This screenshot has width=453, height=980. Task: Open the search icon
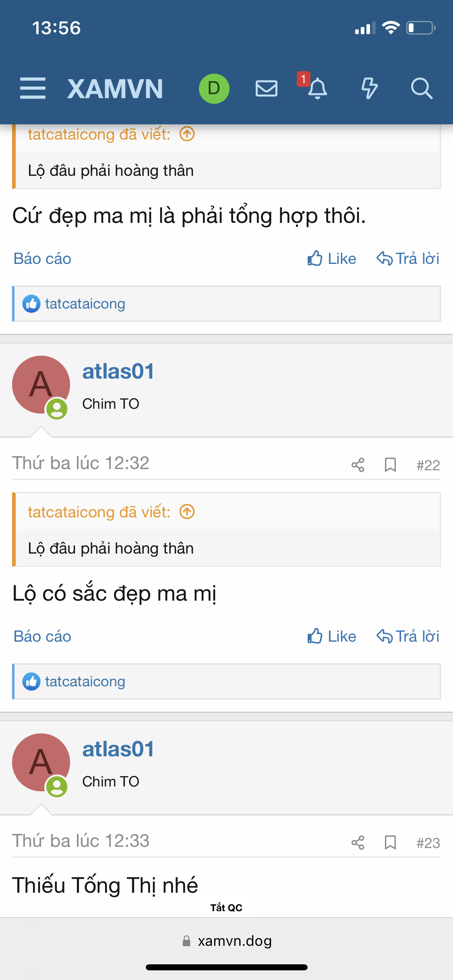[422, 89]
